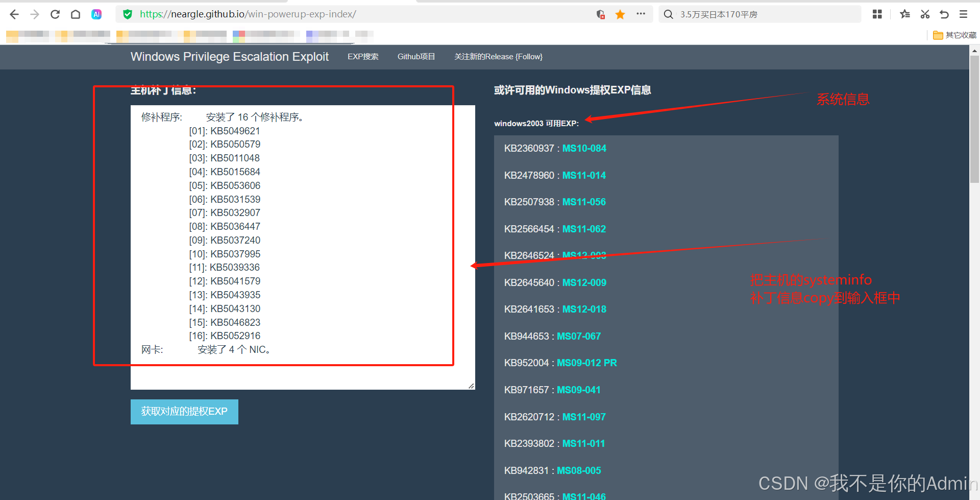Open the favorites list star icon
This screenshot has width=980, height=500.
click(x=905, y=14)
